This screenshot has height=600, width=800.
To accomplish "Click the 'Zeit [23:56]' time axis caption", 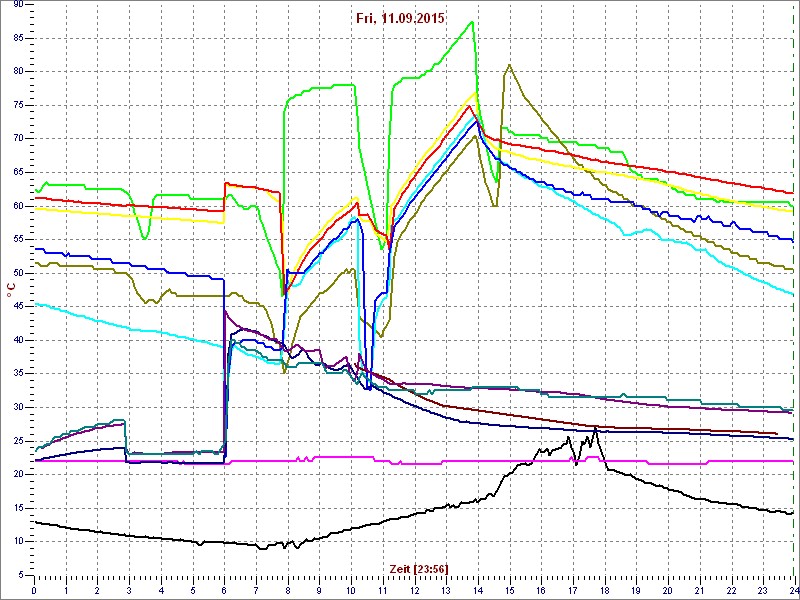I will click(x=419, y=569).
